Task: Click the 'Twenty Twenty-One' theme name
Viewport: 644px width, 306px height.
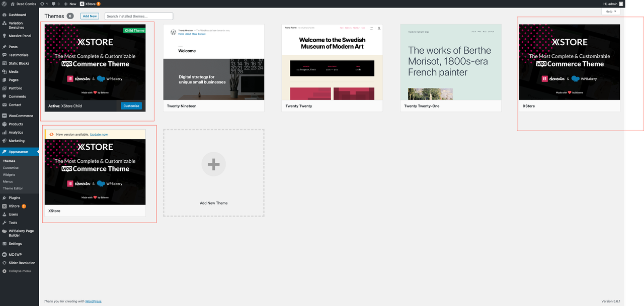Action: 422,106
